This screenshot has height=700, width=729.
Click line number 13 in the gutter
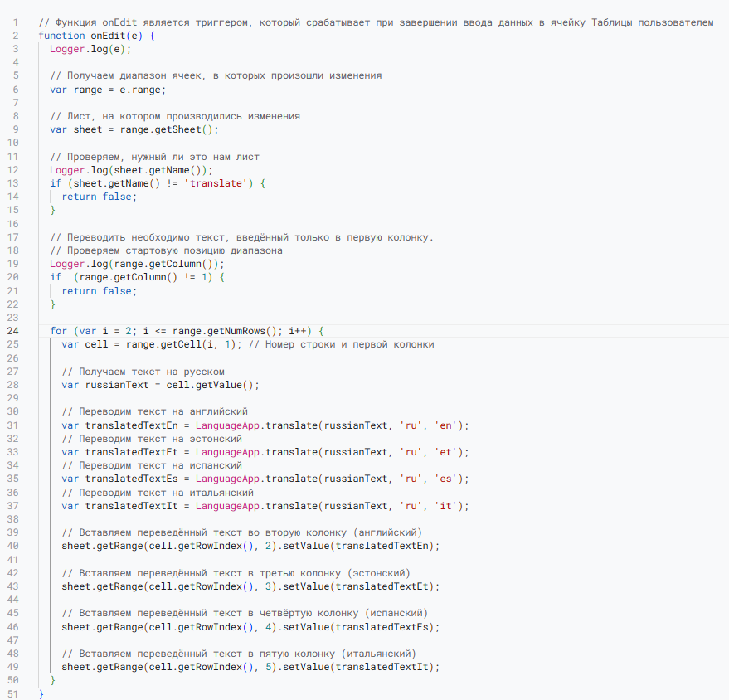pos(12,183)
